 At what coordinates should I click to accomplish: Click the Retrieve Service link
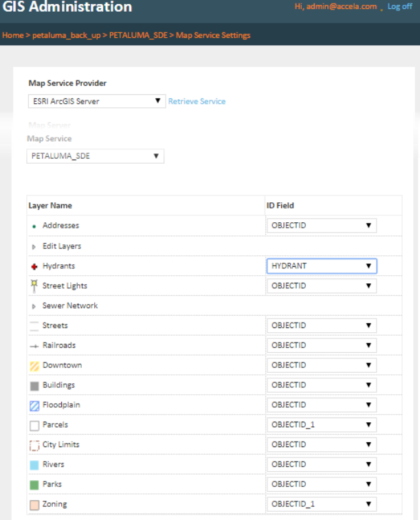tap(197, 102)
